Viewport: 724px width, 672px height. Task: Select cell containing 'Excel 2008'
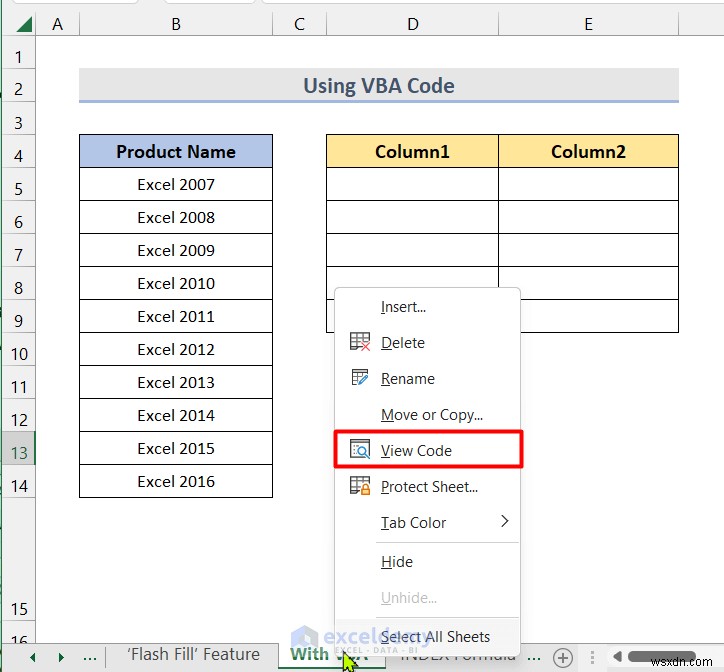[176, 217]
